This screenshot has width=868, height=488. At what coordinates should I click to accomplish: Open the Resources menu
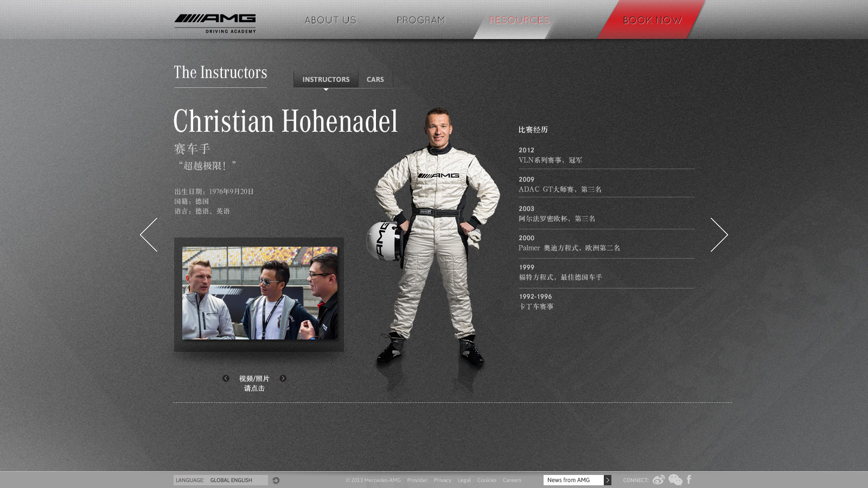[x=519, y=20]
